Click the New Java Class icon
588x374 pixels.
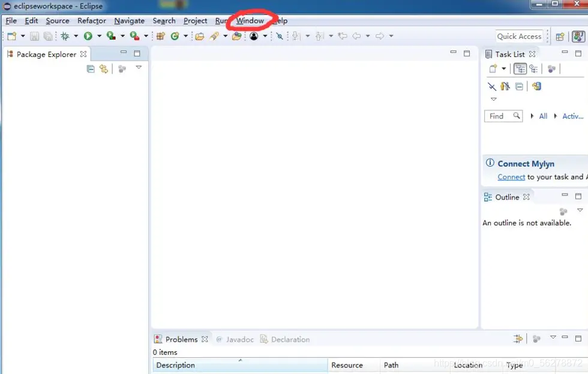tap(175, 36)
